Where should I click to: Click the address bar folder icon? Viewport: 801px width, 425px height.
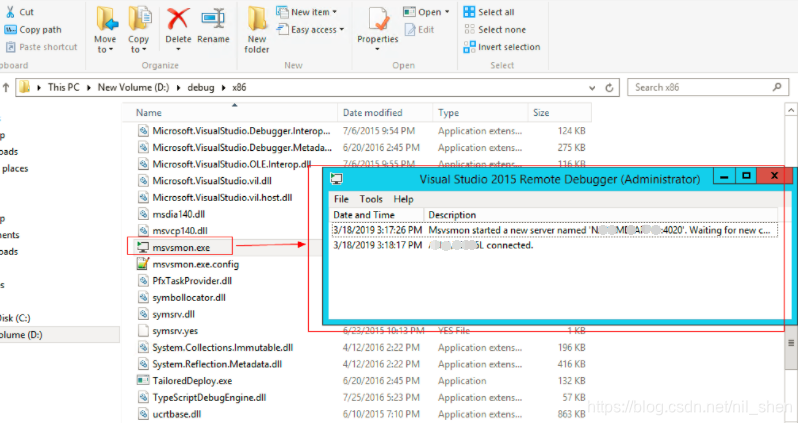(x=25, y=87)
